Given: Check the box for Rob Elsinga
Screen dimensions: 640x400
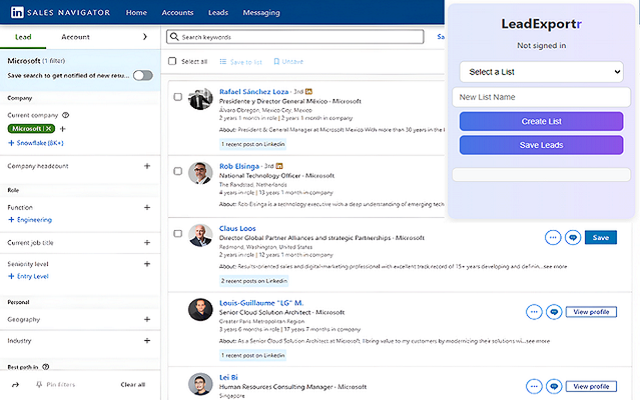Looking at the screenshot, I should 178,171.
